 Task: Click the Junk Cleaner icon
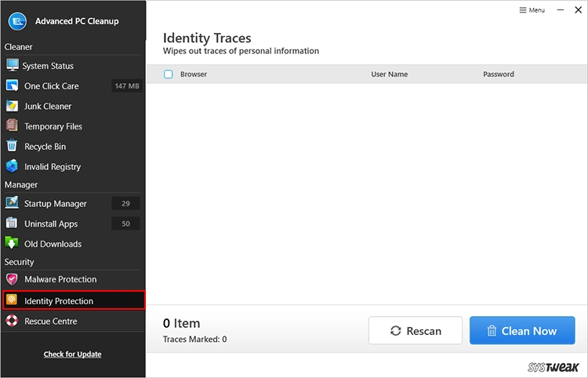12,106
